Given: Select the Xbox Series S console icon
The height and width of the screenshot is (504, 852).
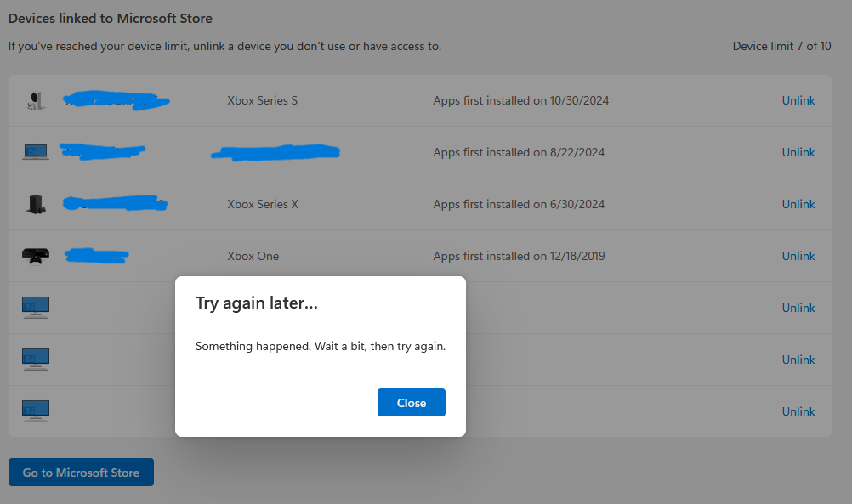Looking at the screenshot, I should coord(35,99).
